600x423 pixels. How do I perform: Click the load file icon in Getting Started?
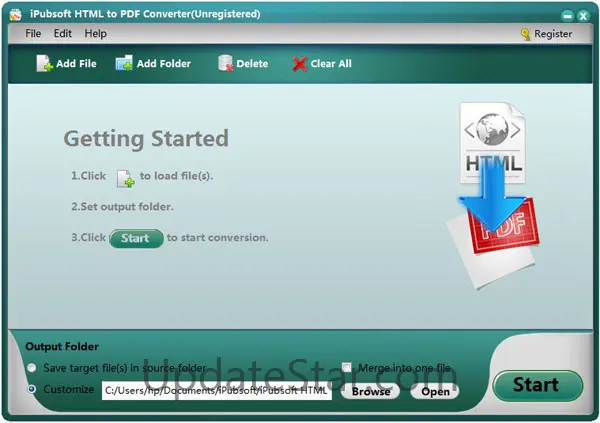click(126, 178)
